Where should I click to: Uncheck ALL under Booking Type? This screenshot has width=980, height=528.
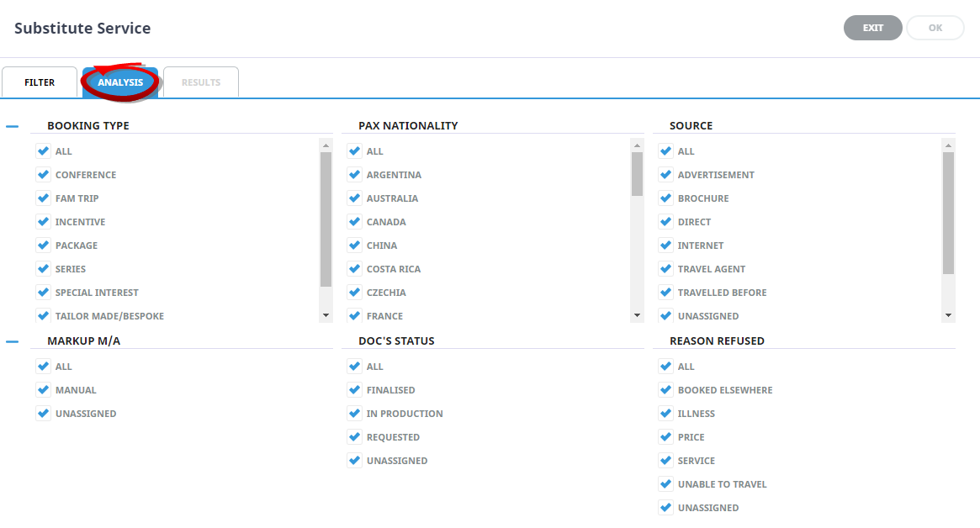(43, 151)
